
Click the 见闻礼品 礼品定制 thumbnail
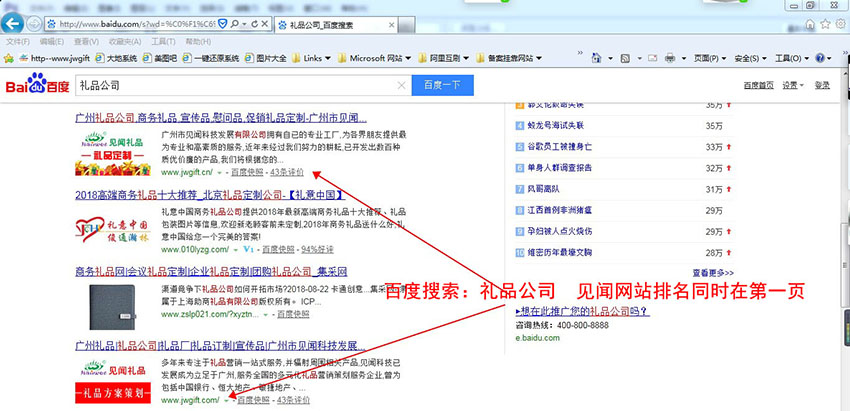[113, 153]
